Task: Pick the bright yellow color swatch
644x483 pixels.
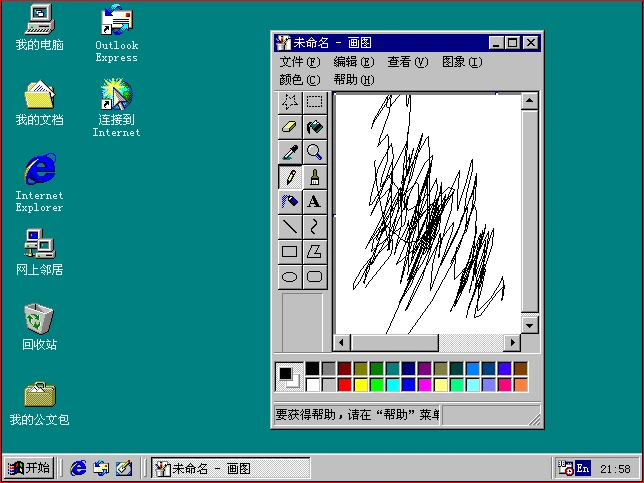Action: (360, 385)
